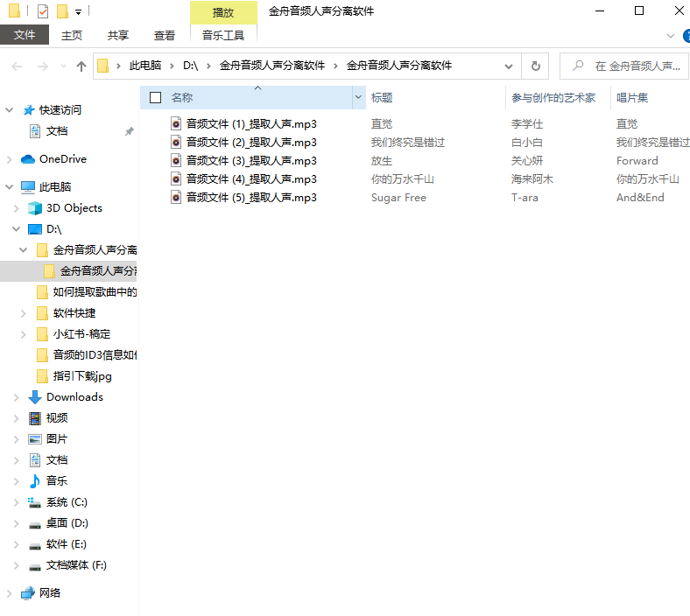Select the mp3 icon of 音频文件 (5)

(x=176, y=198)
